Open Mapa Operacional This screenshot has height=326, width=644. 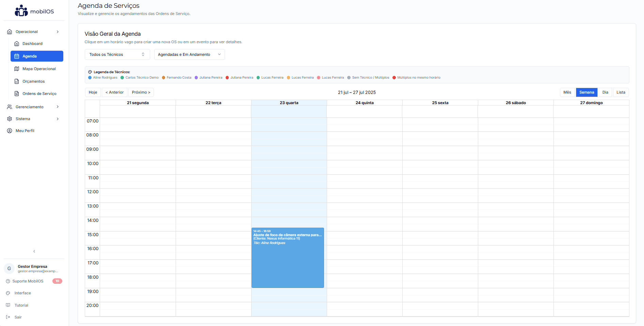[x=39, y=69]
